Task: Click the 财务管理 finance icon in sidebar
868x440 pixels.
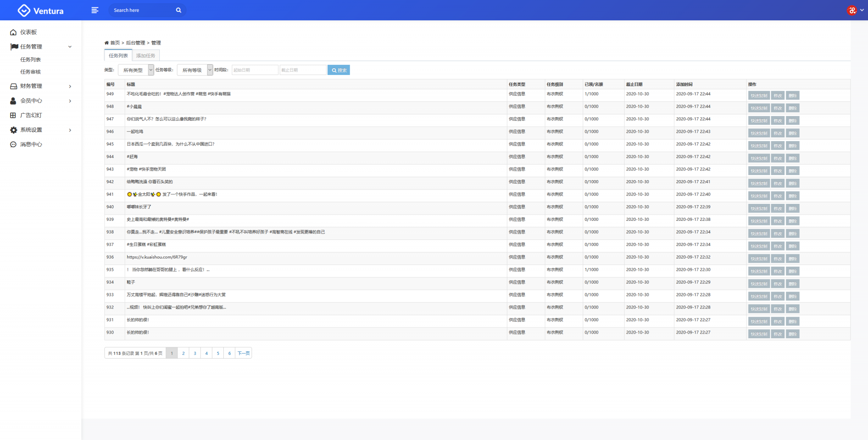Action: tap(13, 86)
